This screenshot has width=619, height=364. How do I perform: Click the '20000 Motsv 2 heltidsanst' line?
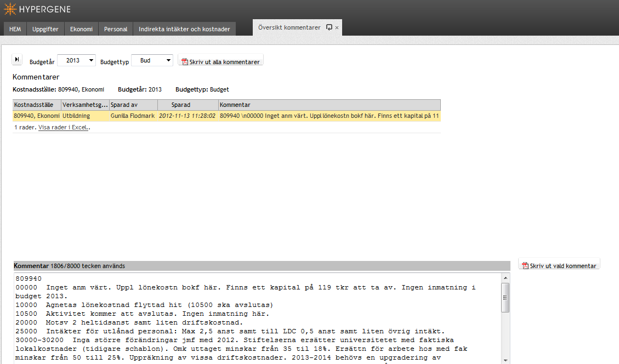(129, 322)
